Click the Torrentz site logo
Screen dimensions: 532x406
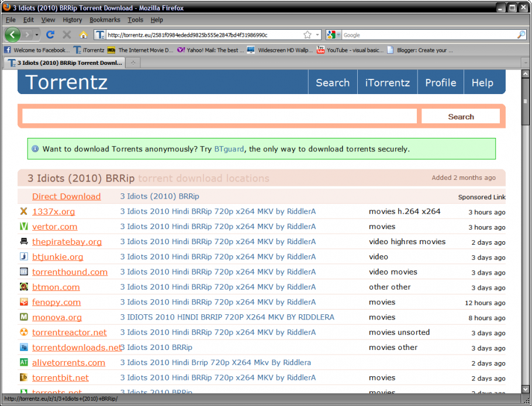coord(67,82)
